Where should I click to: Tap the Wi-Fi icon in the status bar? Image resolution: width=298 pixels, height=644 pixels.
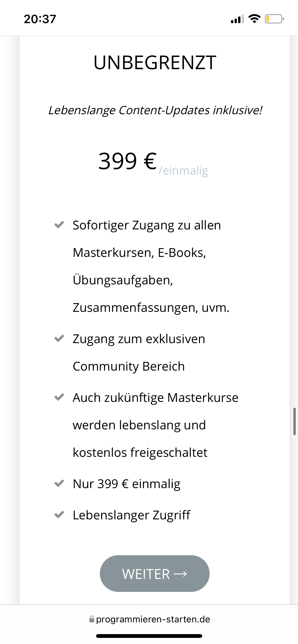(254, 18)
